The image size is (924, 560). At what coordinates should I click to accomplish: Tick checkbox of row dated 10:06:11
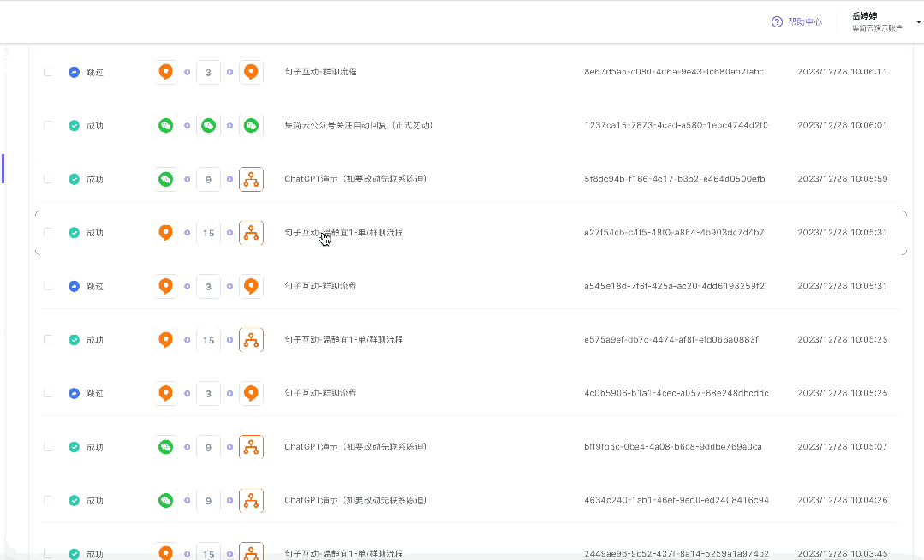(x=48, y=72)
